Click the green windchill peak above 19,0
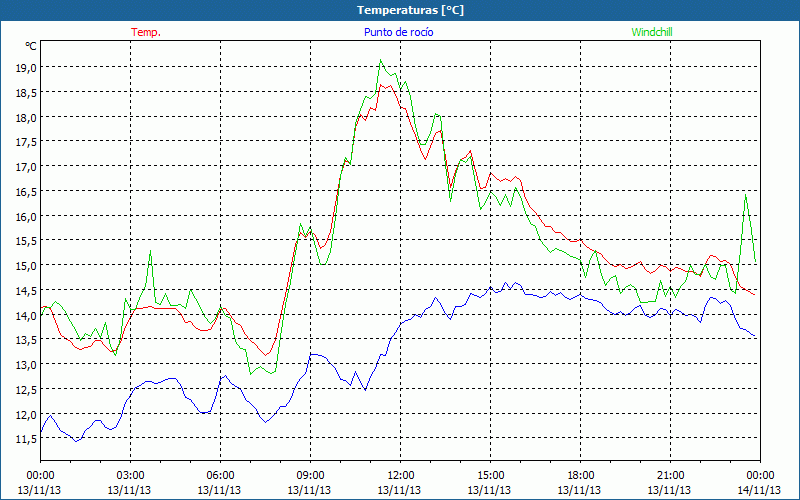This screenshot has height=500, width=800. click(x=380, y=60)
